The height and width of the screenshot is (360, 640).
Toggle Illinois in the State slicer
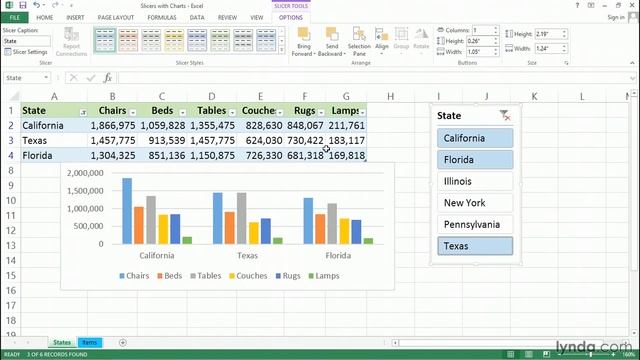[475, 181]
